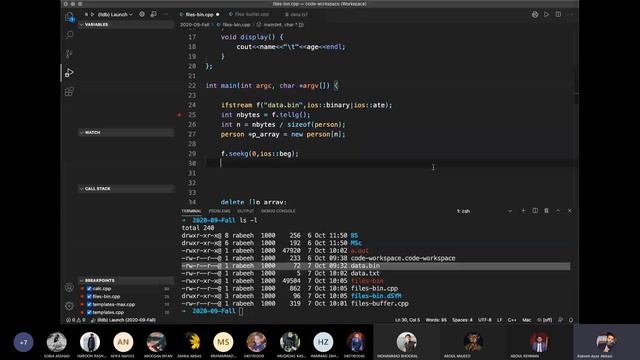Click C++ language mode in status bar
This screenshot has width=640, height=360.
(x=512, y=320)
